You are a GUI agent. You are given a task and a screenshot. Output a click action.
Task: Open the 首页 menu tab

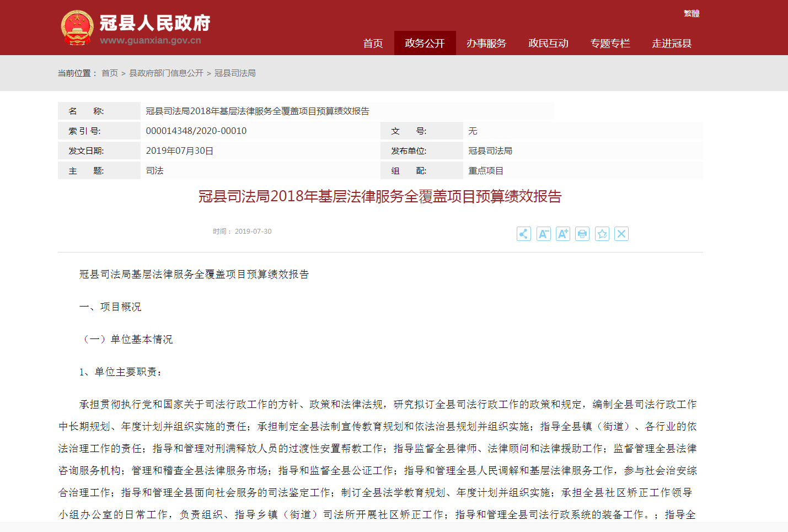pos(373,43)
